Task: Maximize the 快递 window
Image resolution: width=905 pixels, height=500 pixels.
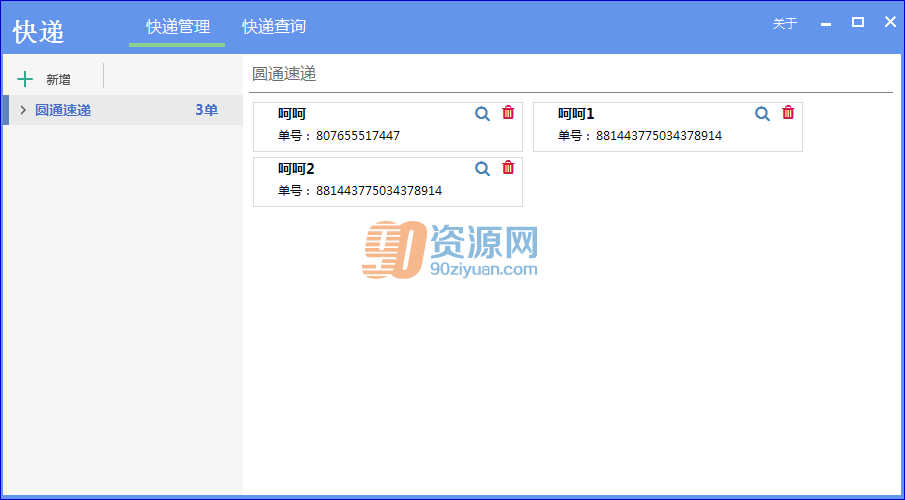Action: [x=858, y=22]
